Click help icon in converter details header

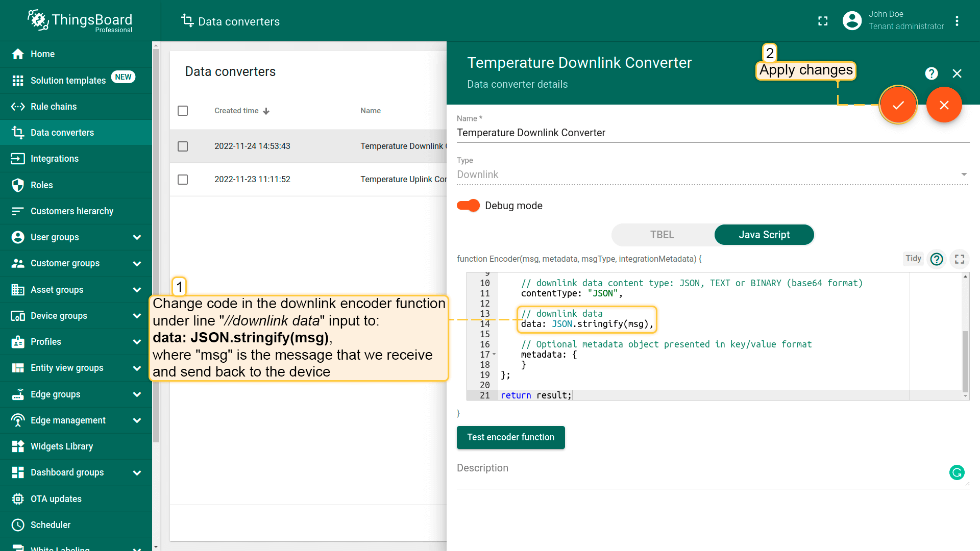tap(932, 73)
